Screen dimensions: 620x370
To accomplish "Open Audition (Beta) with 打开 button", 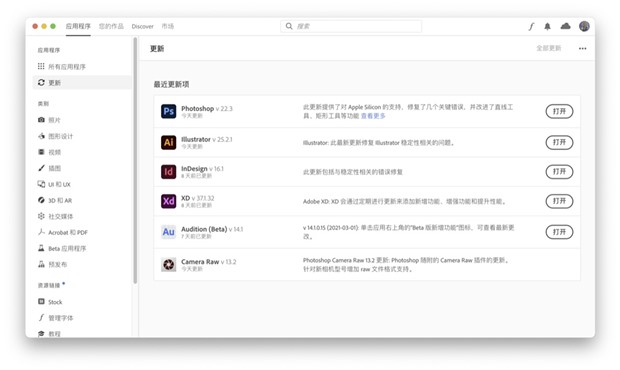I will (x=559, y=232).
